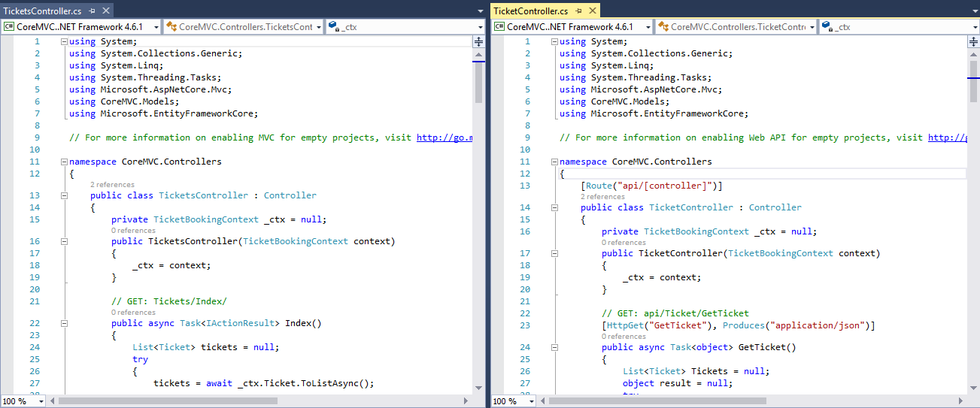The image size is (980, 408).
Task: Collapse using directives in right editor
Action: [554, 41]
